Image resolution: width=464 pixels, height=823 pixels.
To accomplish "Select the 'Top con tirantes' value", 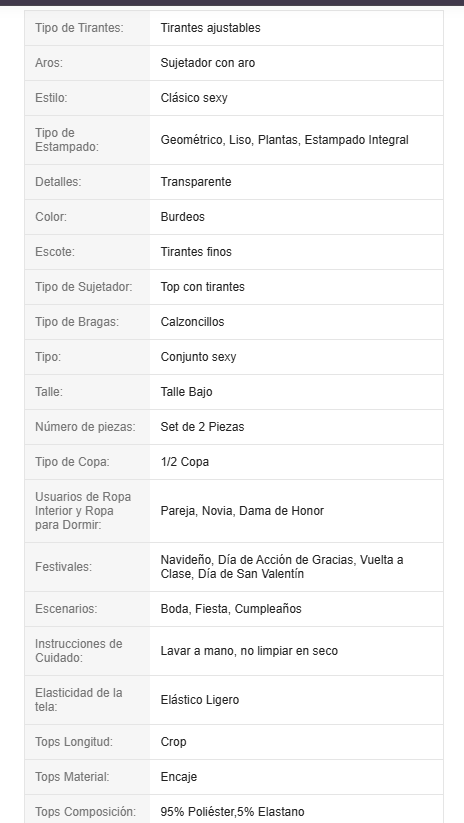I will click(202, 287).
